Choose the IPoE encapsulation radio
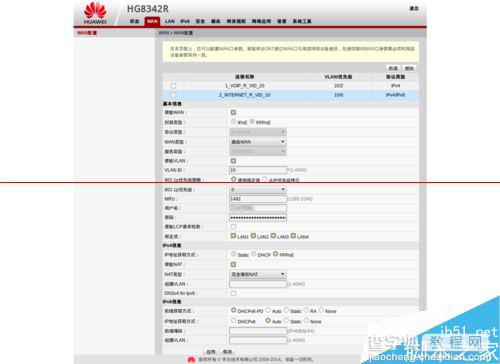 pyautogui.click(x=234, y=122)
